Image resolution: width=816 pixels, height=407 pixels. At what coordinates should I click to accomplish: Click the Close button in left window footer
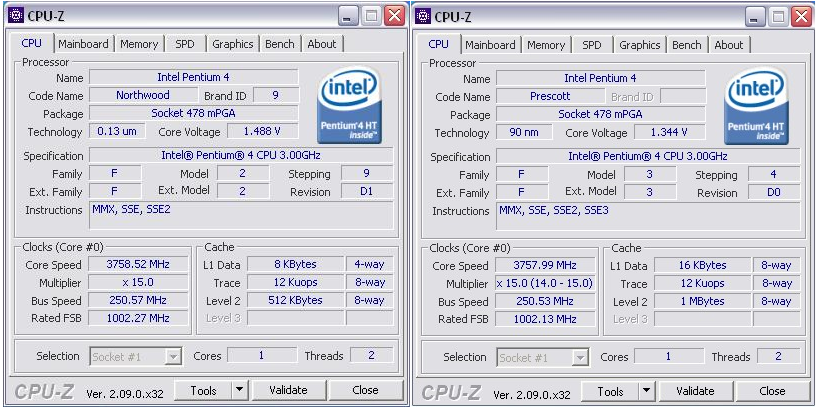pyautogui.click(x=365, y=390)
